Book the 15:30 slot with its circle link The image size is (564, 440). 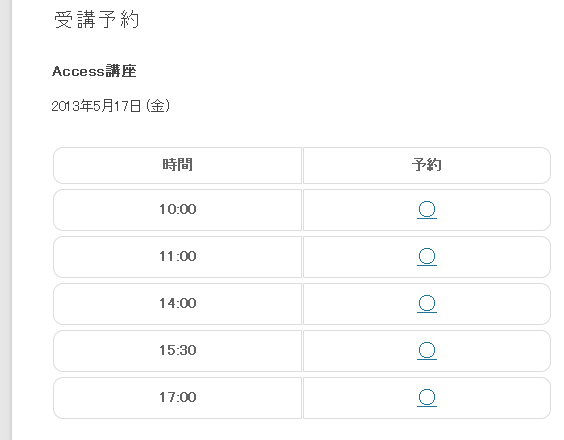tap(427, 351)
